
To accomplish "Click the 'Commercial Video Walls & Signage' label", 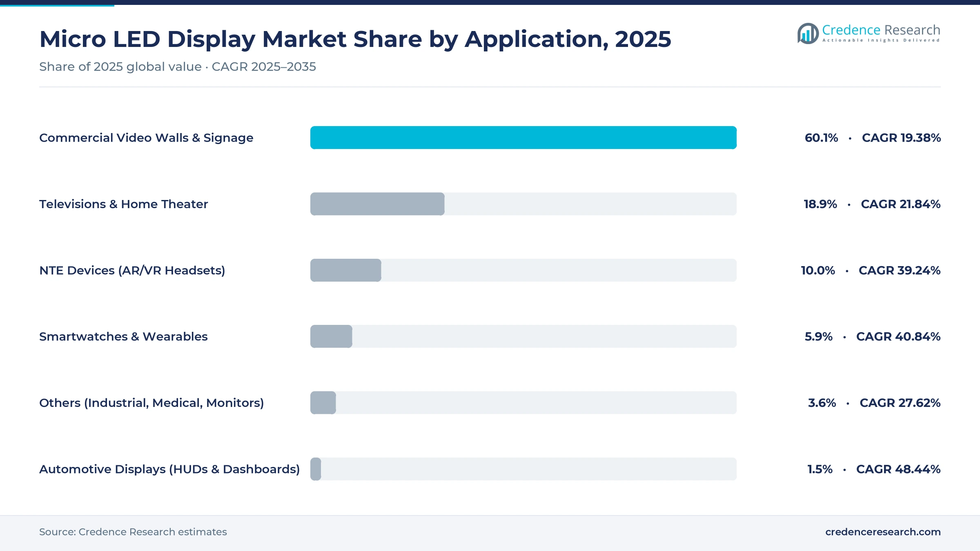I will (x=146, y=138).
